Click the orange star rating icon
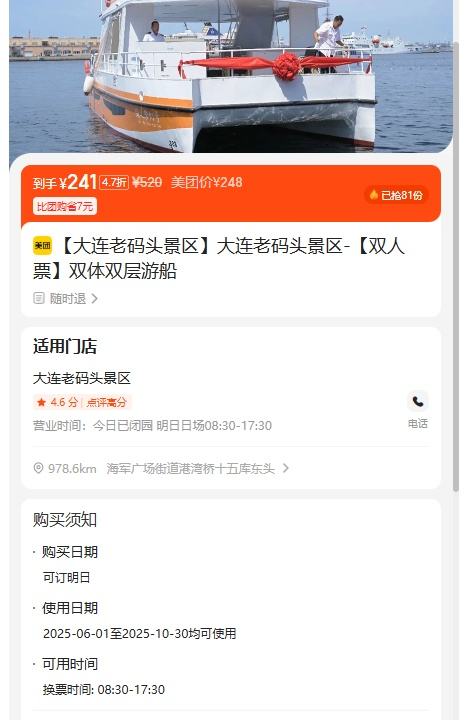The height and width of the screenshot is (720, 470). pyautogui.click(x=41, y=402)
